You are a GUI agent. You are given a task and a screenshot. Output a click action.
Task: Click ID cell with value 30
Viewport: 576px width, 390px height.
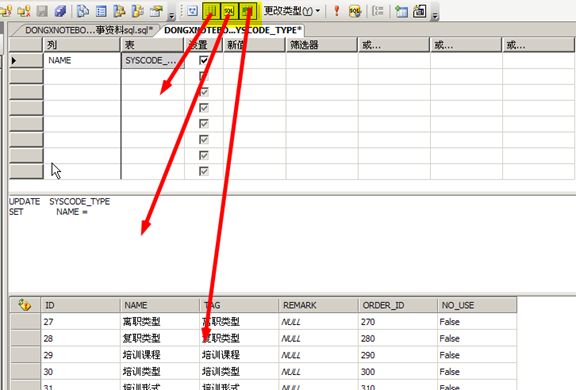[80, 372]
